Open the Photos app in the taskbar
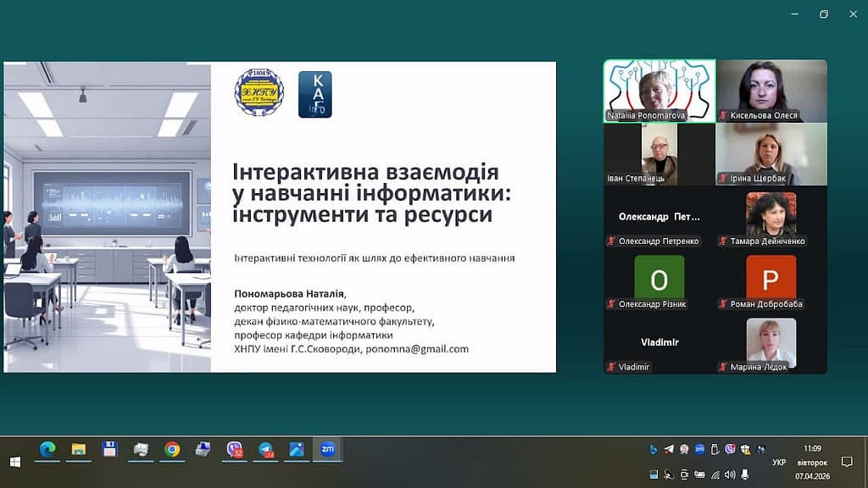This screenshot has width=868, height=488. pyautogui.click(x=297, y=450)
